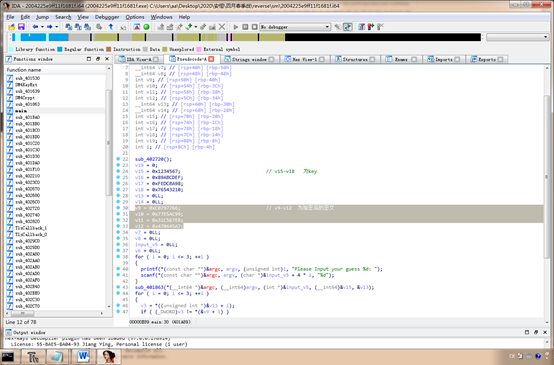Close the IDA View-A tab

click(156, 59)
